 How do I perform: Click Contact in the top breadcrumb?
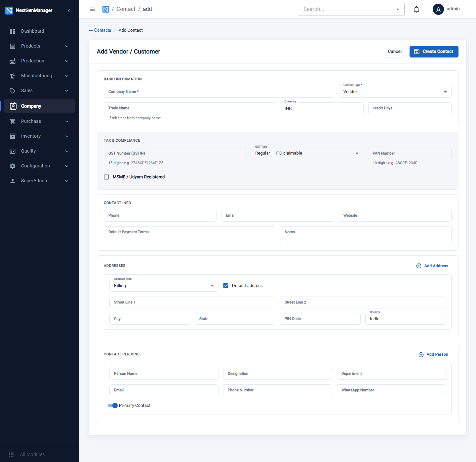click(x=126, y=9)
